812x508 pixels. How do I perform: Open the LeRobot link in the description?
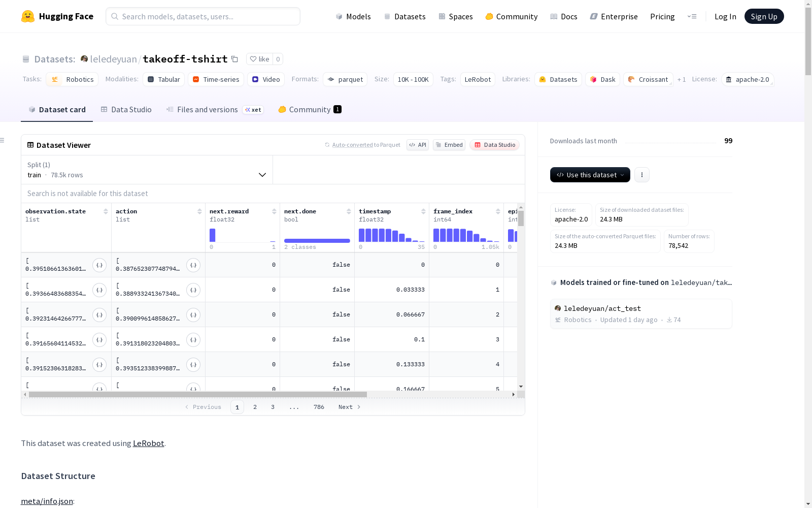148,443
